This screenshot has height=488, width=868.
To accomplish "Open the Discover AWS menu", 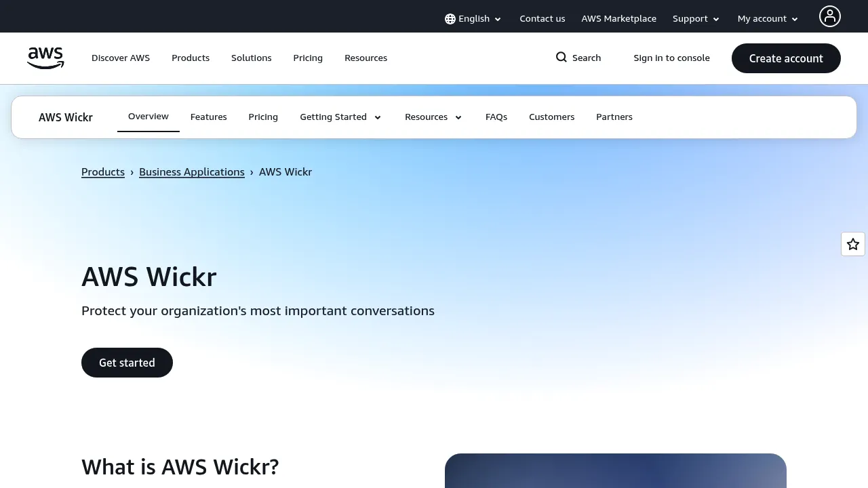I will click(121, 58).
